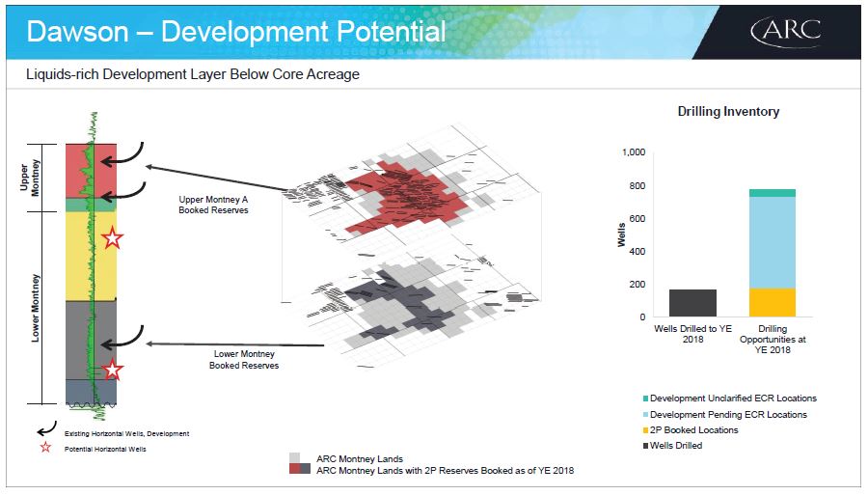
Task: Click the subtitle Liquids-rich Development Layer Below Core Acreage
Action: coord(193,74)
